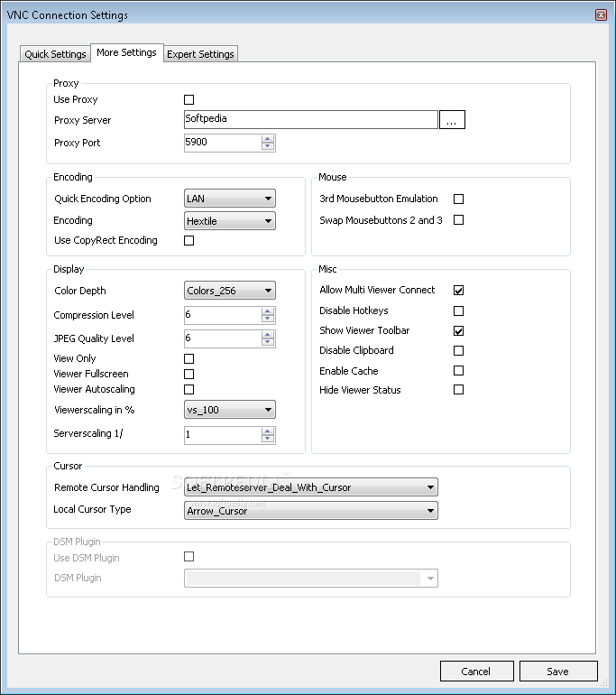
Task: Switch to the Quick Settings tab
Action: click(55, 54)
